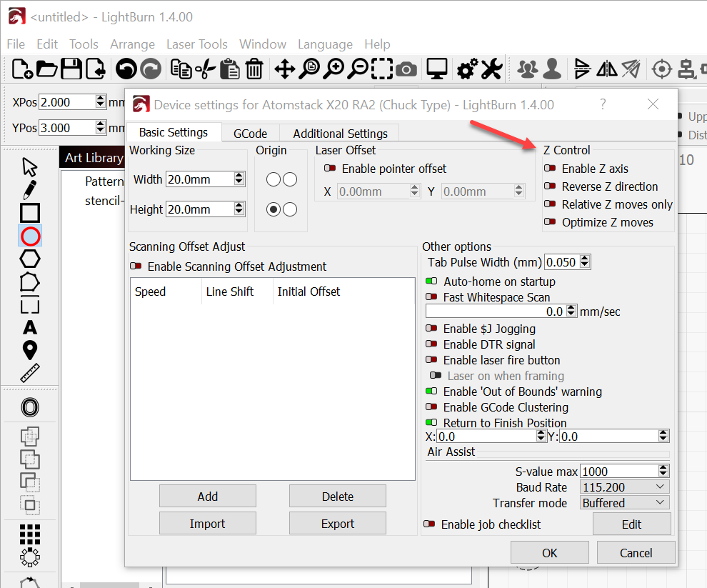Open the camera capture toolbar icon
The width and height of the screenshot is (707, 588).
click(406, 69)
